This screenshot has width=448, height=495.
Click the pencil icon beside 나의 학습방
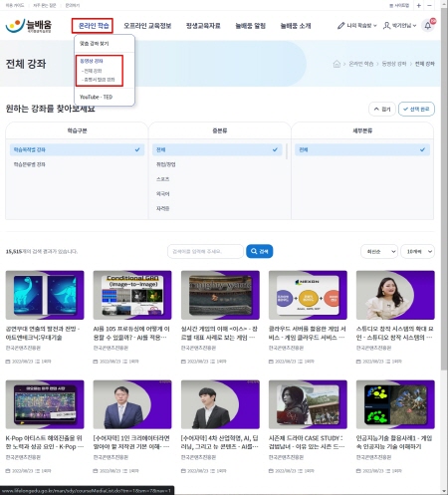point(340,26)
